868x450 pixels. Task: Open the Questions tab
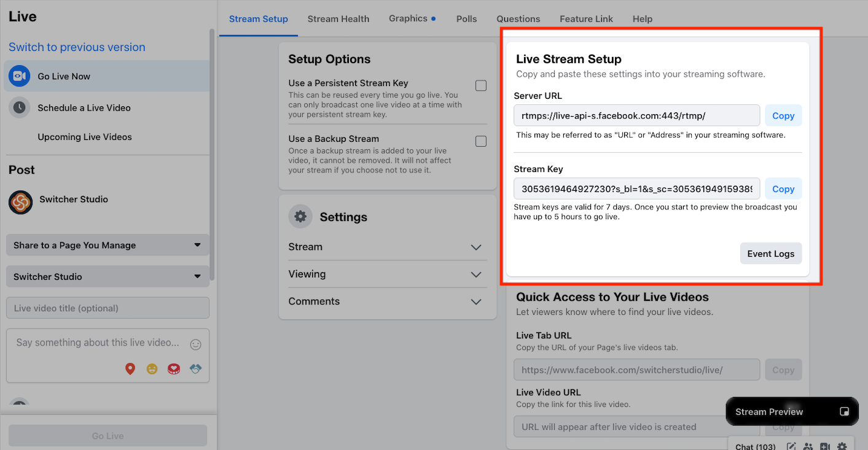518,18
